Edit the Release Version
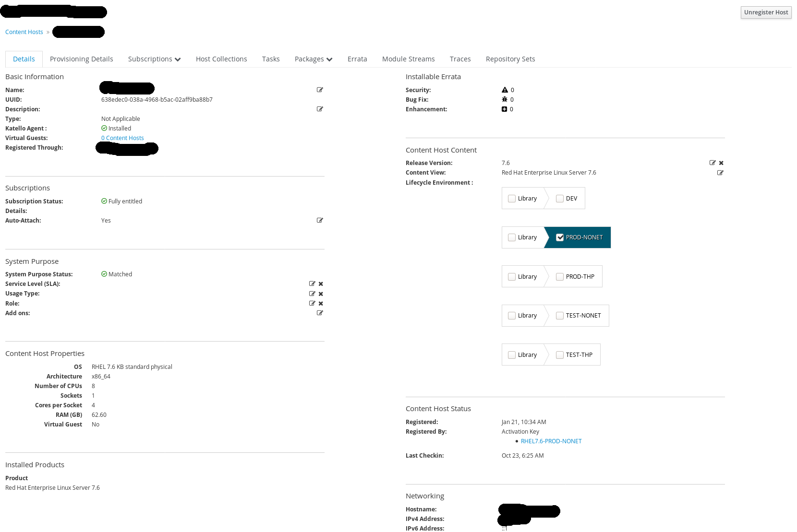The height and width of the screenshot is (532, 797). (x=712, y=163)
